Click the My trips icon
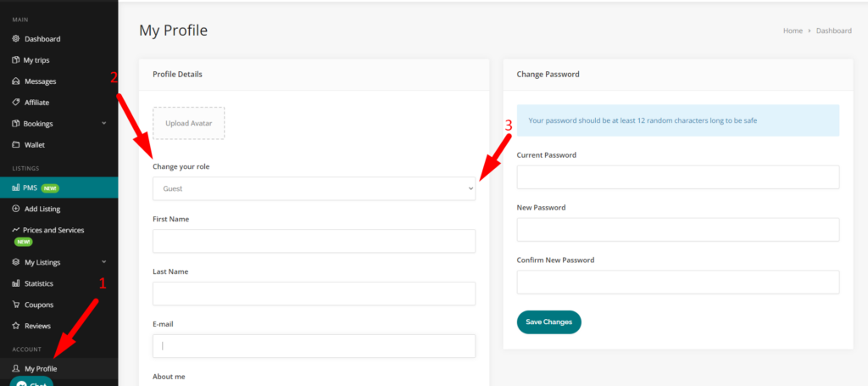The image size is (868, 386). tap(16, 60)
